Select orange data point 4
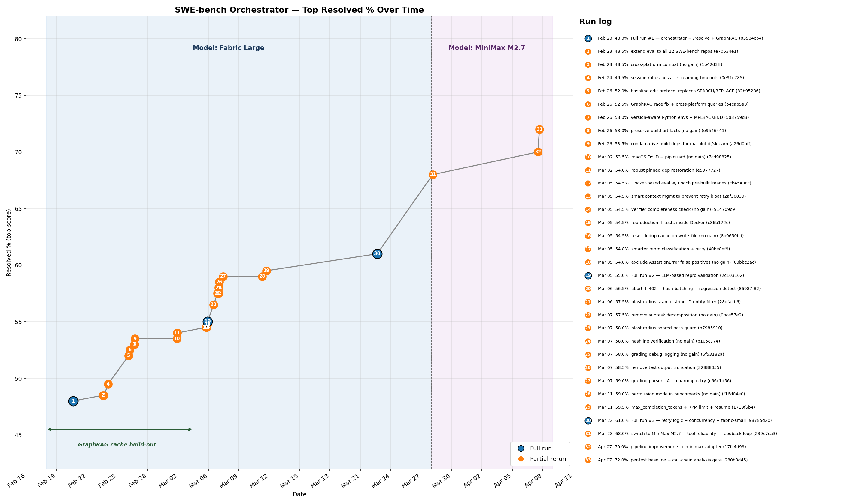This screenshot has height=504, width=841. pos(108,384)
